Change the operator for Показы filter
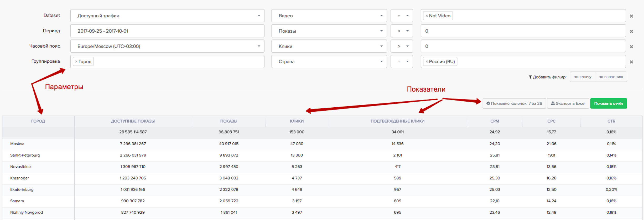This screenshot has height=220, width=644. point(402,31)
